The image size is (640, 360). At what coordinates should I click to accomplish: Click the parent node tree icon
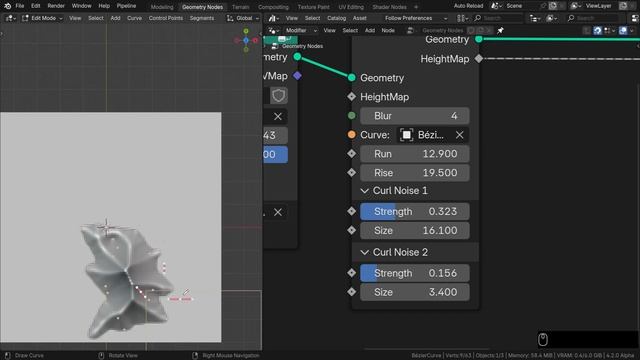click(587, 31)
